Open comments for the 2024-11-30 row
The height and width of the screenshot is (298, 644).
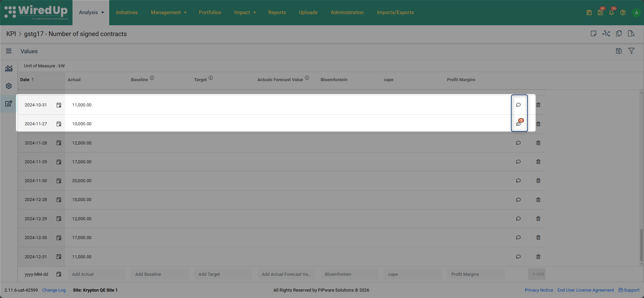[x=518, y=180]
